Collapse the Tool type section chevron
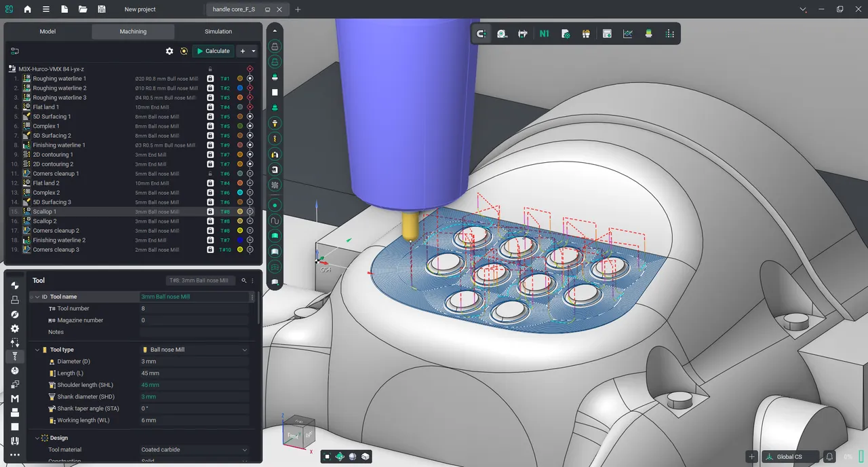868x467 pixels. tap(37, 350)
